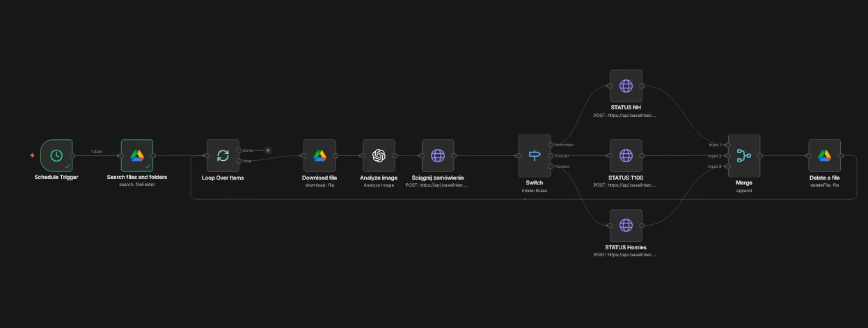Select the Merge node icon
Screen dimensions: 868x328
743,155
